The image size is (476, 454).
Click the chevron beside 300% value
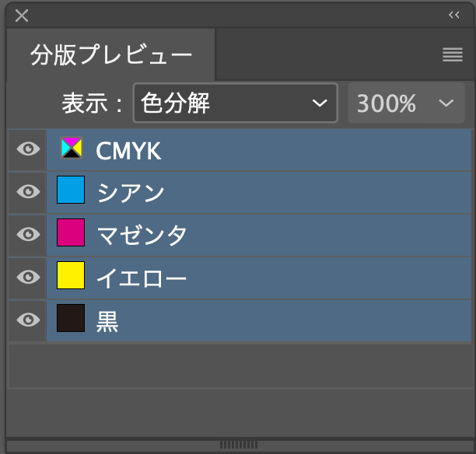[446, 103]
